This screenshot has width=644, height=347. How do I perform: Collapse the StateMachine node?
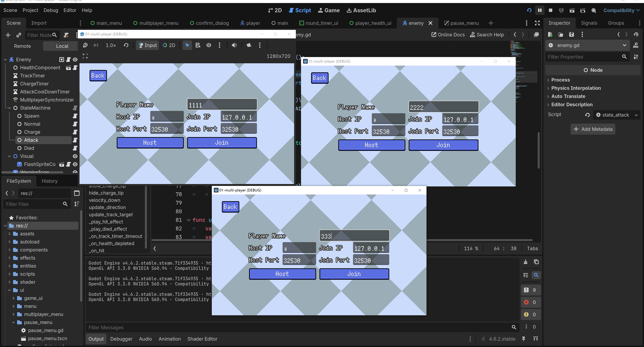point(10,108)
